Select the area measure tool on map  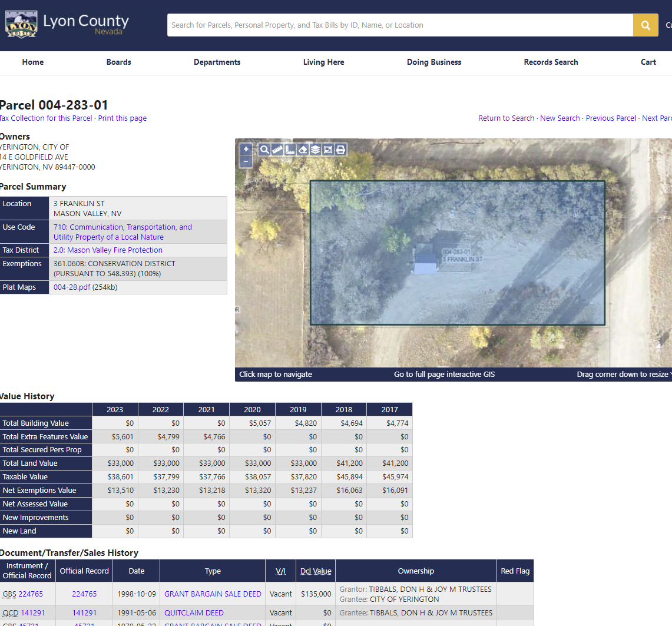[x=290, y=150]
